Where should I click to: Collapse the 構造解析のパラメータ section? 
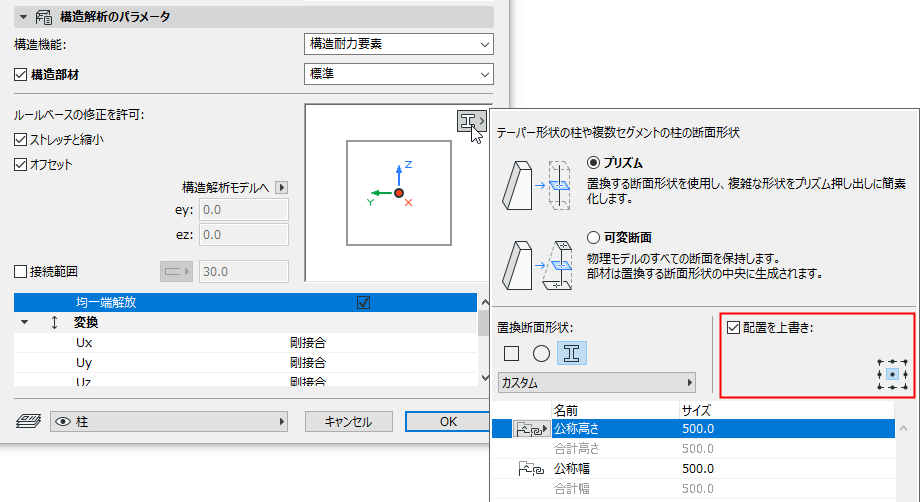click(x=23, y=17)
